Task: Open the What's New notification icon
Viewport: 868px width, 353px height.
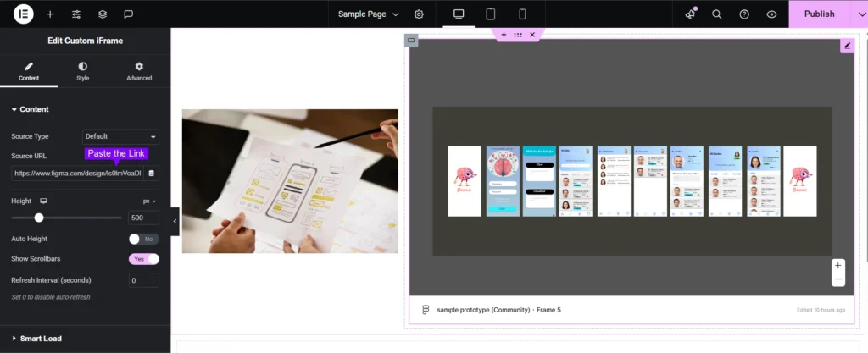Action: (690, 14)
